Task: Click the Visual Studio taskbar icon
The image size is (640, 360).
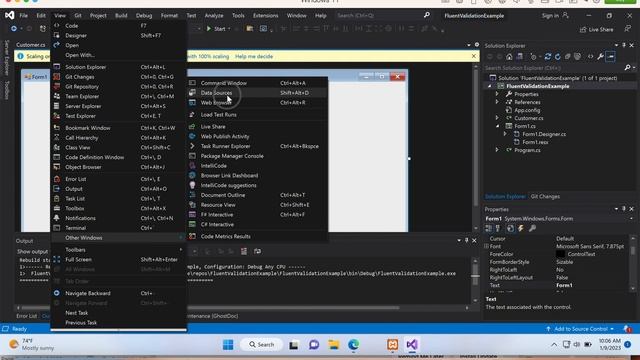Action: [x=411, y=345]
